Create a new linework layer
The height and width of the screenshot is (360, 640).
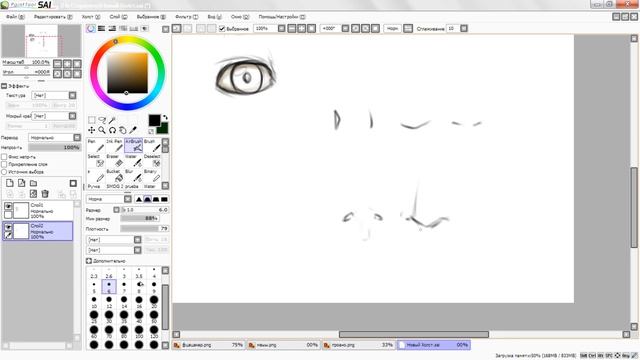pos(22,183)
